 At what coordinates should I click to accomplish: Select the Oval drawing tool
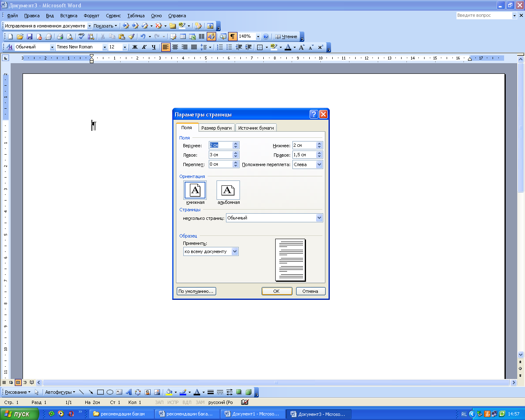point(110,392)
